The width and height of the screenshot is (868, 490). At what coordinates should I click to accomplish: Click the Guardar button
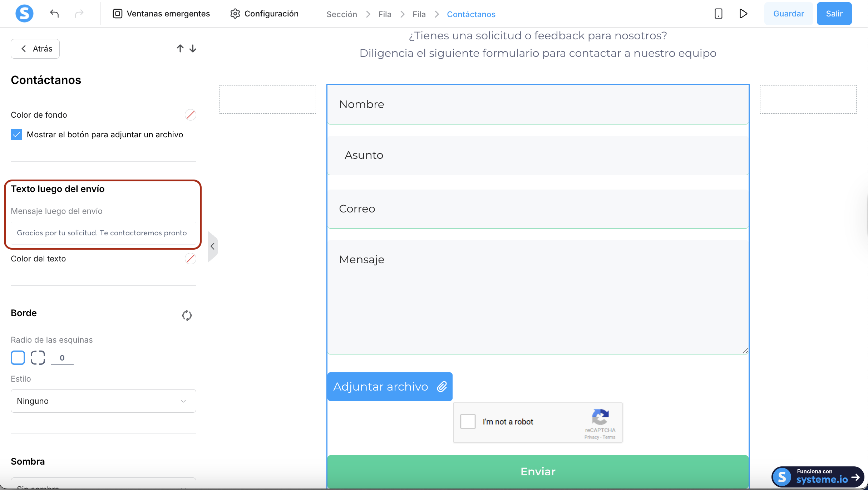pos(788,14)
